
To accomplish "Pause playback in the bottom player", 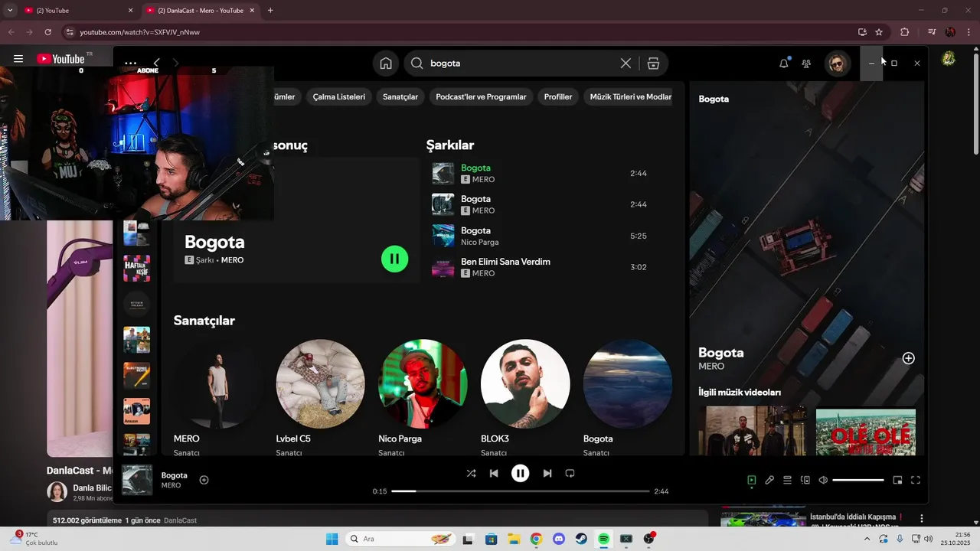I will tap(520, 474).
